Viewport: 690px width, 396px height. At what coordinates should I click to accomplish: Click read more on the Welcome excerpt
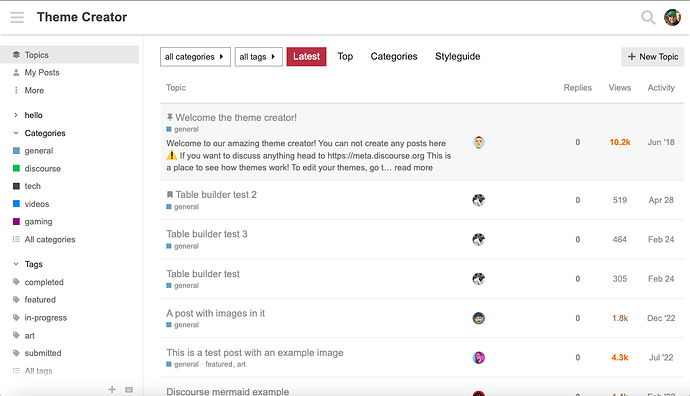coord(413,168)
